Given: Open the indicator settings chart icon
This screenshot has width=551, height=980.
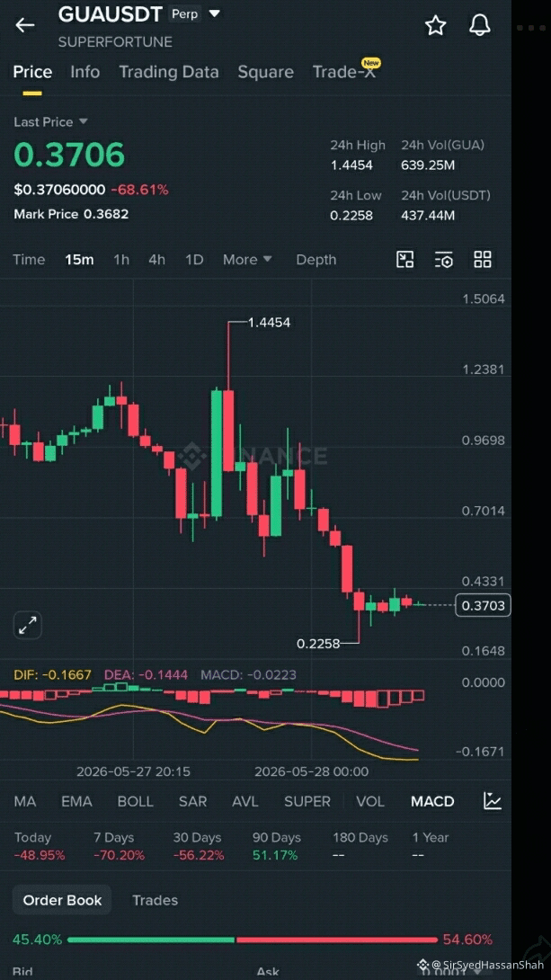Looking at the screenshot, I should (x=493, y=800).
